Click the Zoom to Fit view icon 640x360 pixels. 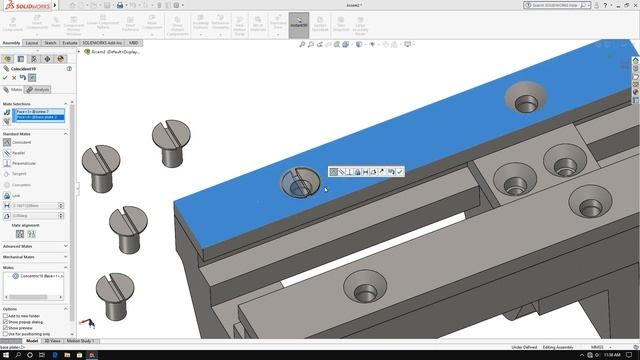[x=302, y=44]
